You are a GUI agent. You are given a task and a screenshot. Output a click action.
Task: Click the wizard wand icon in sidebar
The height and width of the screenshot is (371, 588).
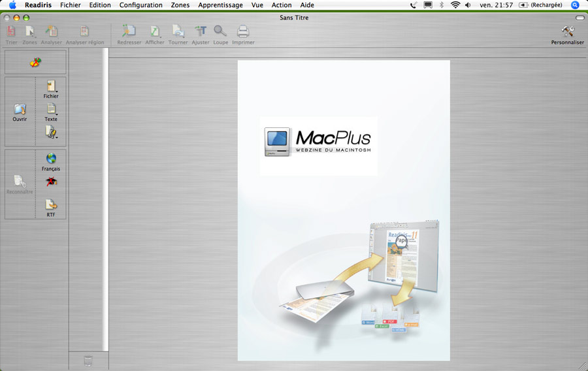(36, 62)
